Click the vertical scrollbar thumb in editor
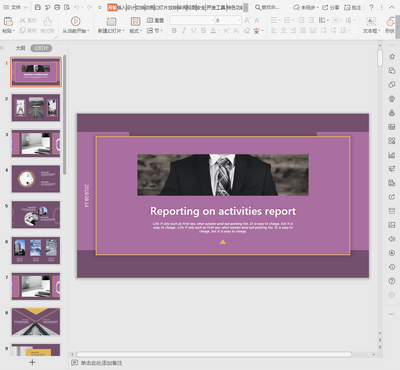This screenshot has height=370, width=400. 380,58
